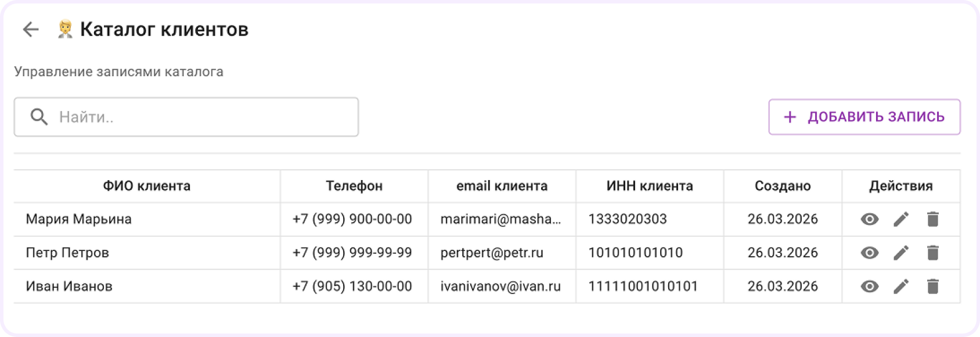View Петр Петров record with eye icon
The image size is (980, 337).
[x=869, y=253]
